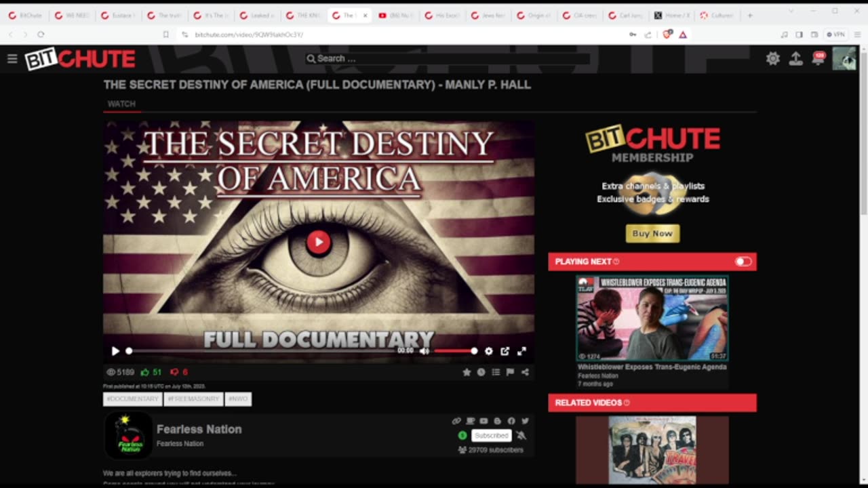Mute the video with speaker icon
Viewport: 868px width, 488px height.
click(x=425, y=351)
